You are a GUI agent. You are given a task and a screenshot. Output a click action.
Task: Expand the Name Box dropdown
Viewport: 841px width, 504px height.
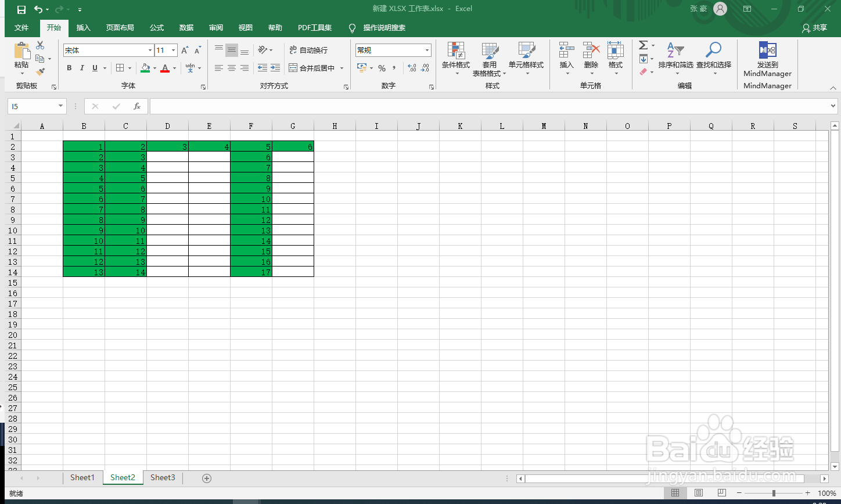[x=60, y=106]
